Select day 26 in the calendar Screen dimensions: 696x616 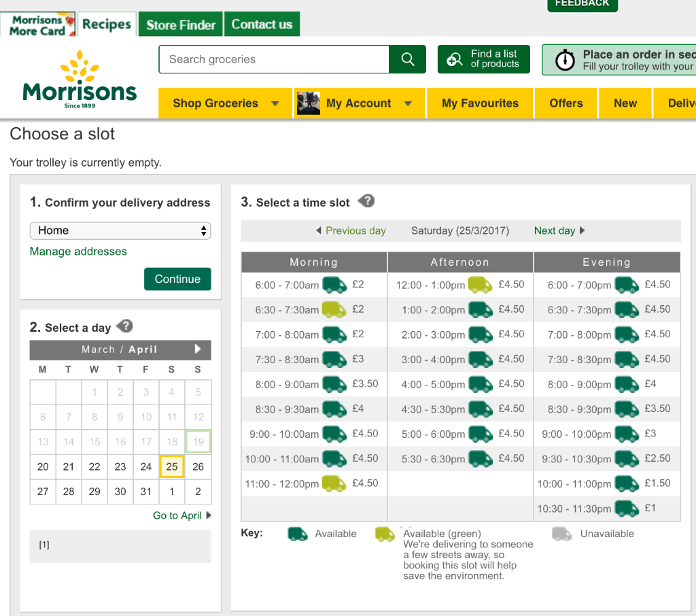point(198,467)
